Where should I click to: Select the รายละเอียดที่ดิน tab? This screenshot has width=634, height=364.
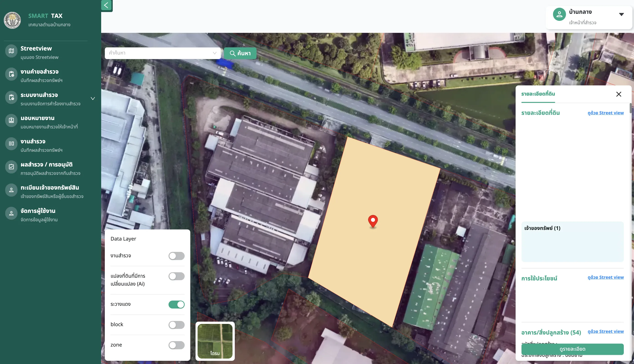pyautogui.click(x=538, y=94)
